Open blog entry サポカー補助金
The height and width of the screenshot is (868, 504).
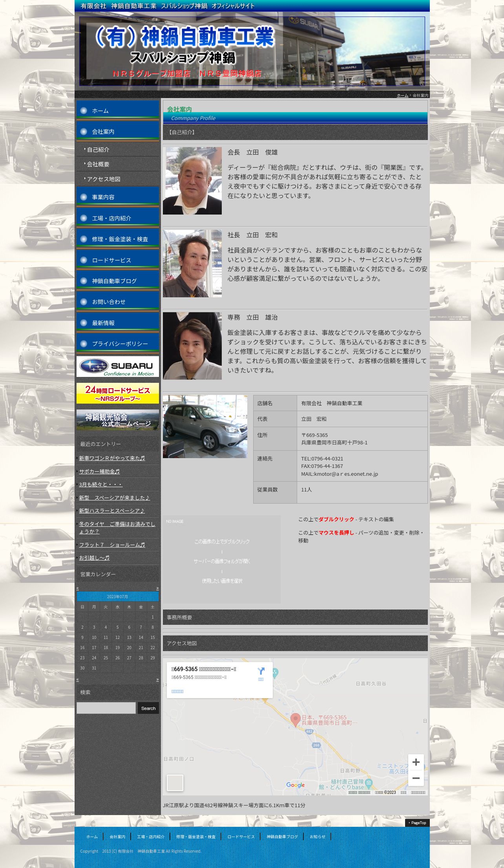pos(99,471)
